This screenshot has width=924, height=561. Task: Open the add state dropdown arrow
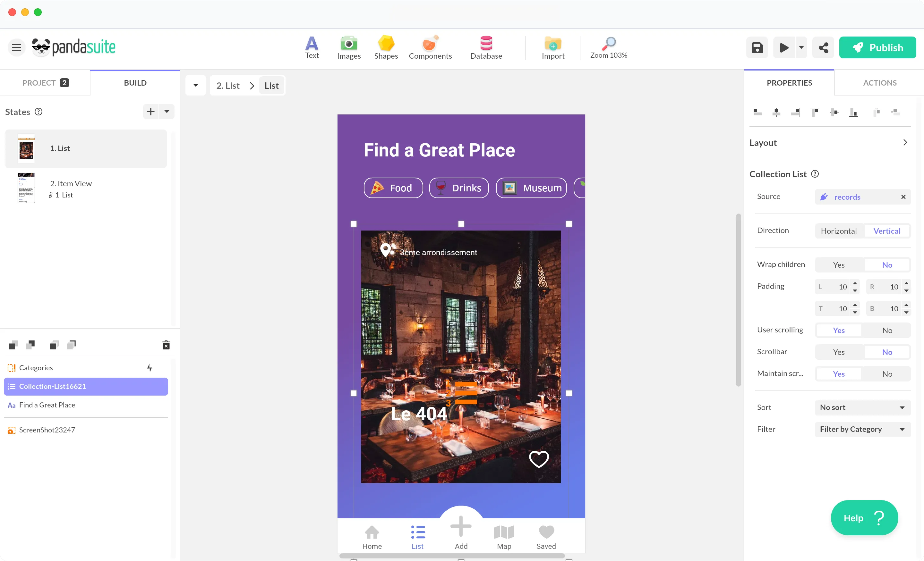tap(167, 112)
